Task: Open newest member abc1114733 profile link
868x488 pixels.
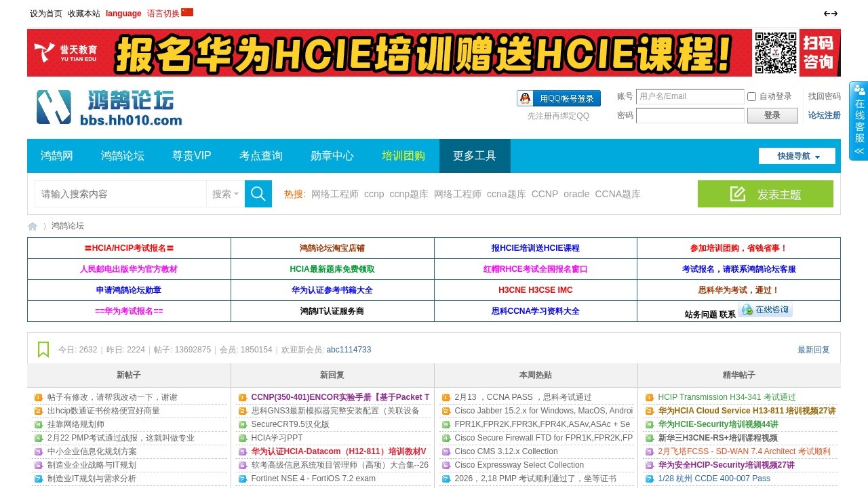Action: [349, 350]
